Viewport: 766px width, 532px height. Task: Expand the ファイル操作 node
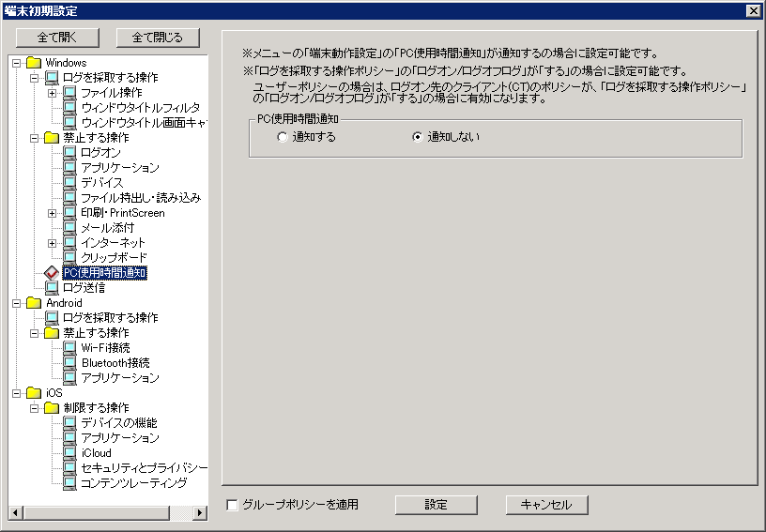point(52,93)
